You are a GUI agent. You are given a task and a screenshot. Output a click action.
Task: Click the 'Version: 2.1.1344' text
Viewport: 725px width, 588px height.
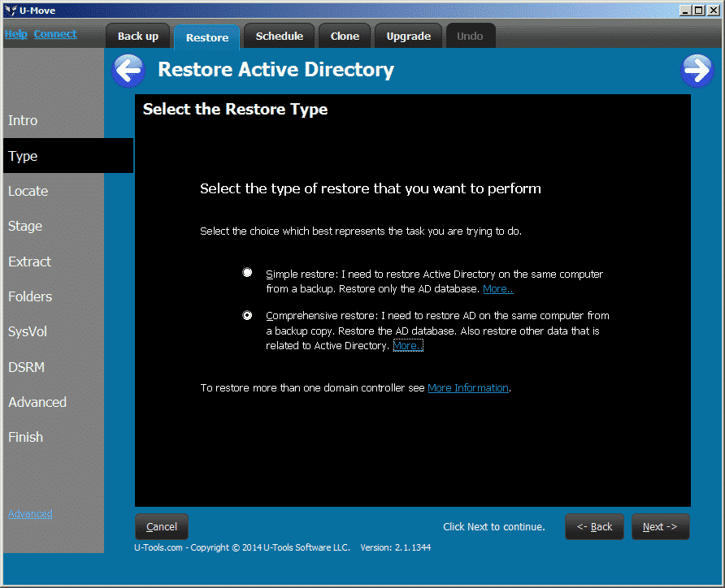(395, 547)
